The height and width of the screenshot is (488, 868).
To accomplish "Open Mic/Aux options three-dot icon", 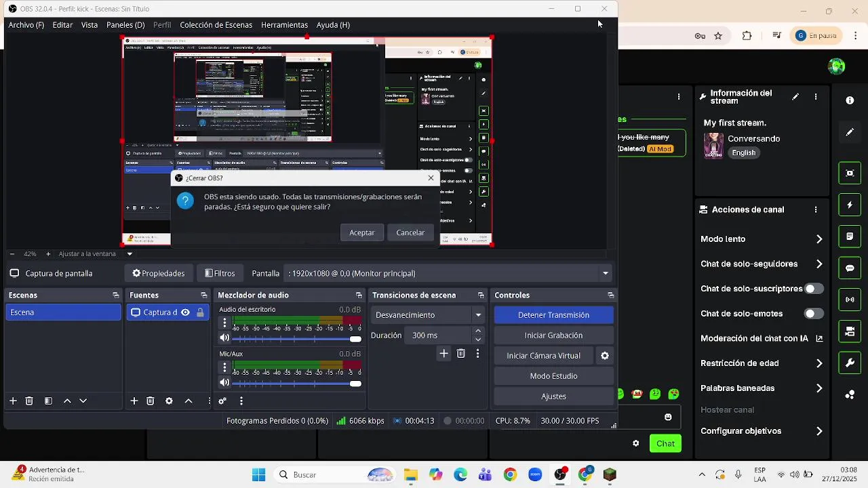I will point(224,367).
